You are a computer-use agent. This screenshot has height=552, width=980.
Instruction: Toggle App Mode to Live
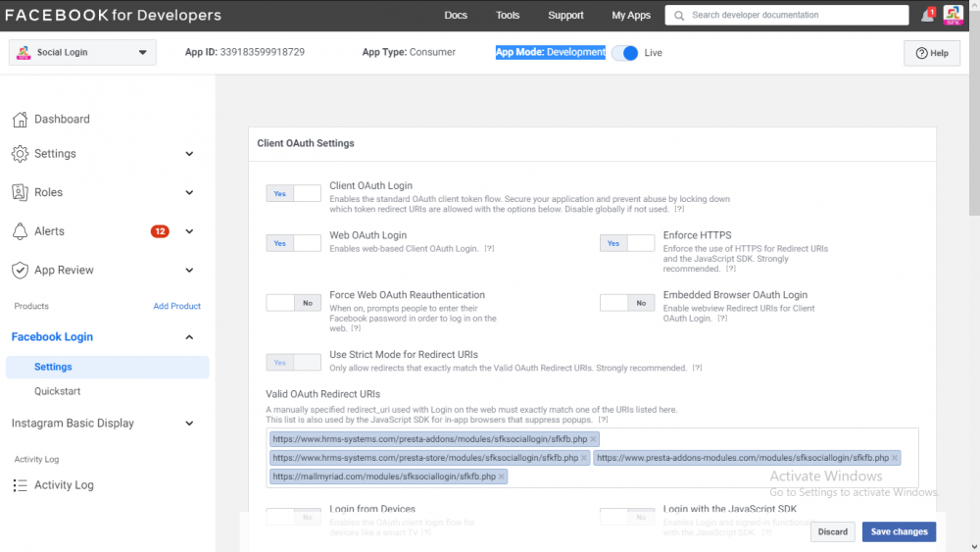point(624,53)
